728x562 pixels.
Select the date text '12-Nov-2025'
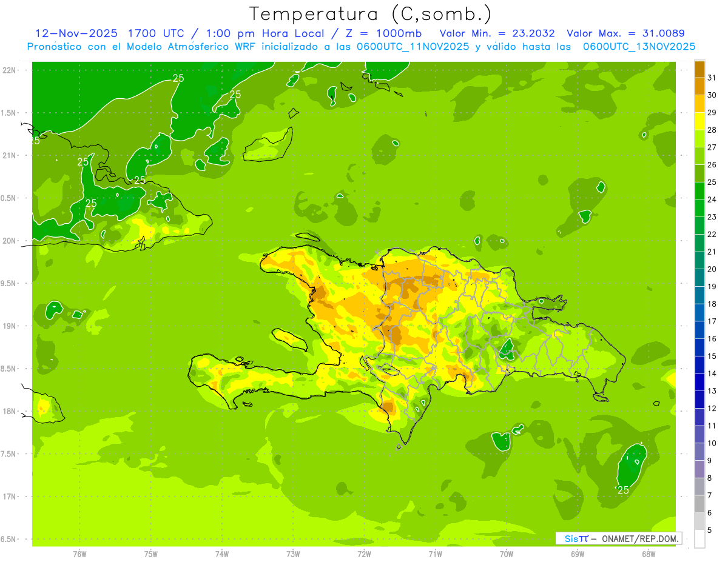[x=76, y=33]
